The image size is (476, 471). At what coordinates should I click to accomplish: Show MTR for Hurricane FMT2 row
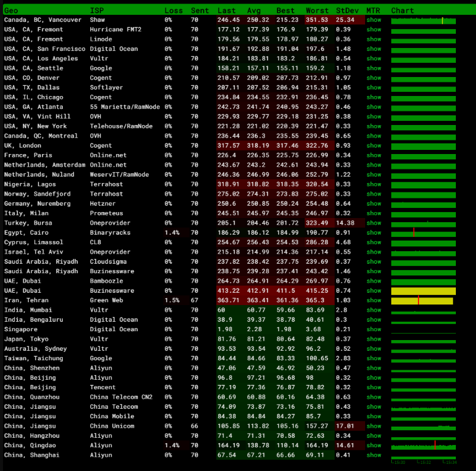(x=373, y=30)
